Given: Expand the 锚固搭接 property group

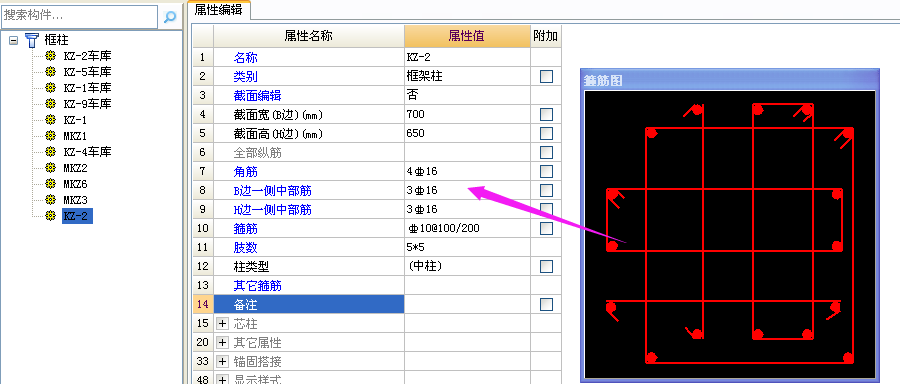Looking at the screenshot, I should (223, 362).
